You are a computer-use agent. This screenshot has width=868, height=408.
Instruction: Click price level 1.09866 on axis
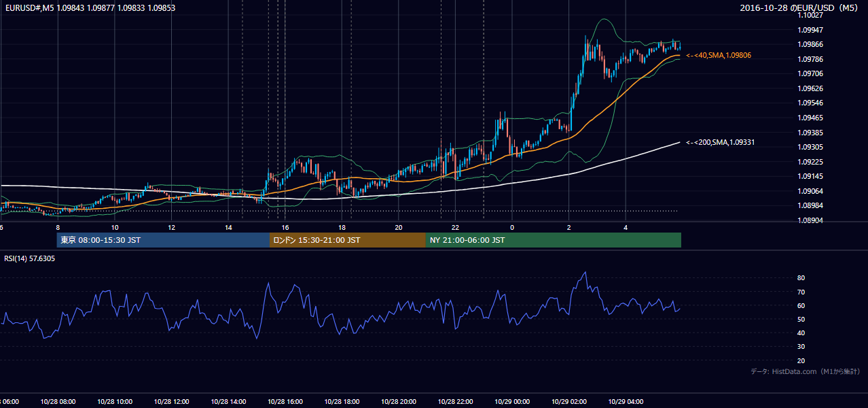(x=810, y=44)
